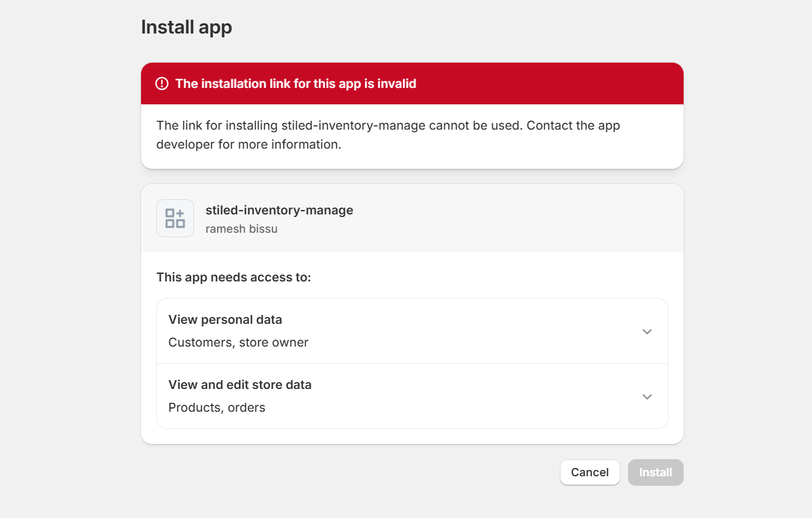Viewport: 812px width, 518px height.
Task: Click the "Customers, store owner" subtitle
Action: (238, 342)
